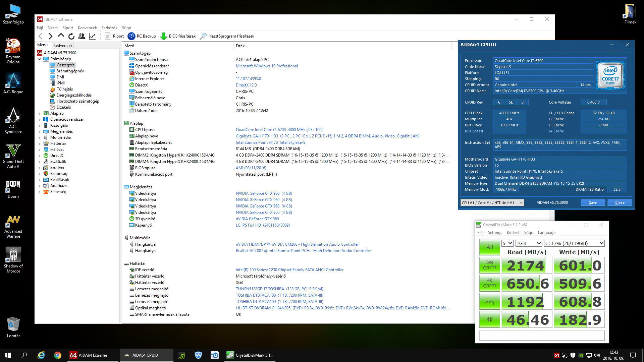The image size is (644, 362).
Task: Click the Save button in CPUID window
Action: (593, 202)
